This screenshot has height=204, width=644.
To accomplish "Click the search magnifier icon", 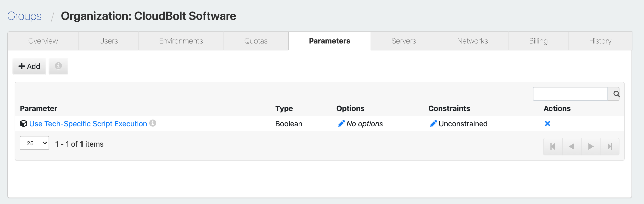I will tap(616, 94).
